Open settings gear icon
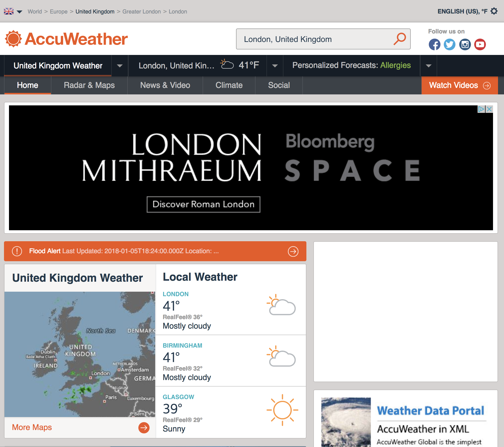Image resolution: width=504 pixels, height=447 pixels. [x=494, y=11]
